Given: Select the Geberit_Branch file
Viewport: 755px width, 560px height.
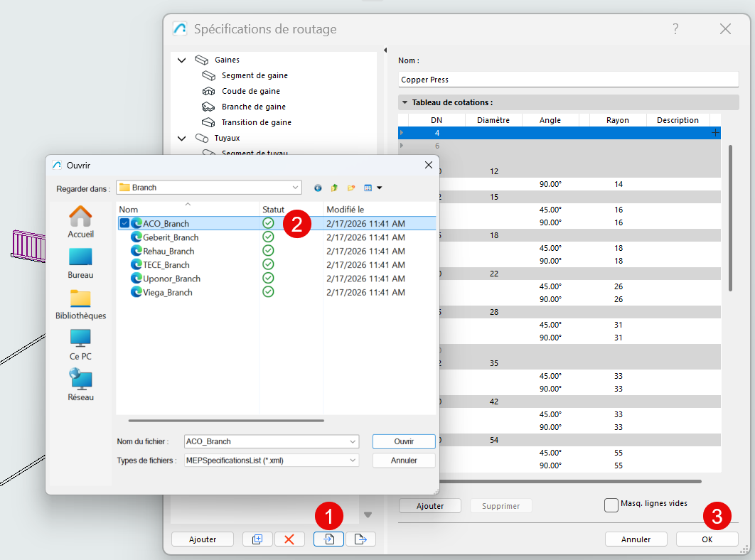Looking at the screenshot, I should (171, 237).
